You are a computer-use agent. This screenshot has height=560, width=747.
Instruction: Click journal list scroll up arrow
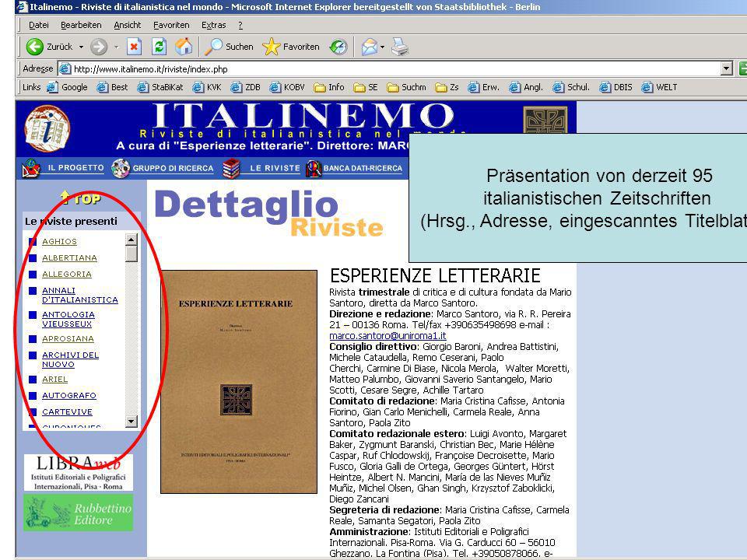(x=131, y=240)
